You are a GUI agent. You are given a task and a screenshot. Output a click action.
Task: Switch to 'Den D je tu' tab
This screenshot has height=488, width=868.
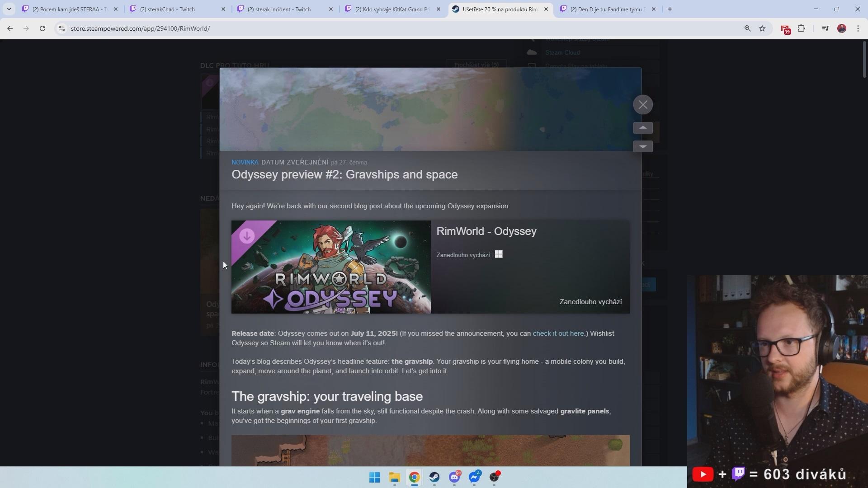tap(608, 9)
